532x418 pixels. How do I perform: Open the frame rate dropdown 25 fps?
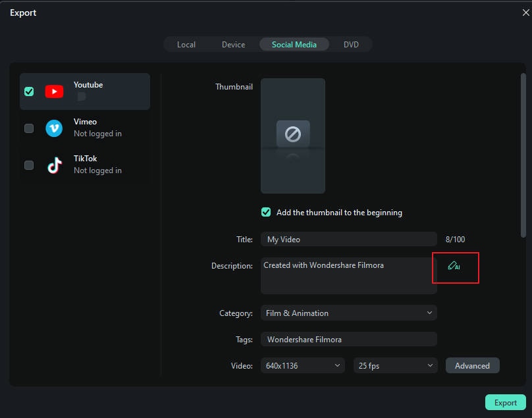pos(396,365)
